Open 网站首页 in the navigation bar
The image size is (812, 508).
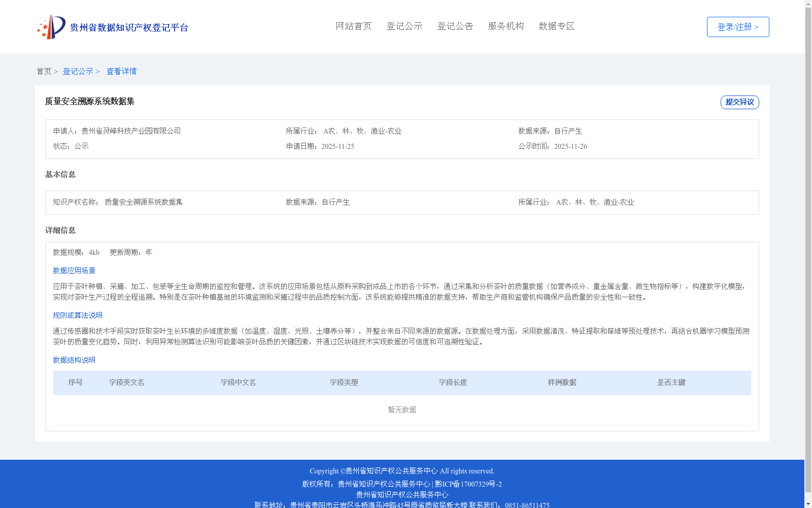coord(353,26)
